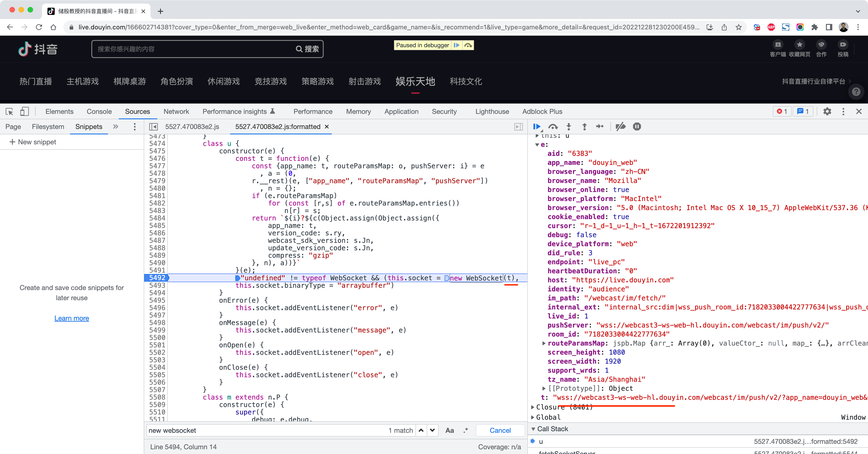868x454 pixels.
Task: Select the u frame in Call Stack
Action: pyautogui.click(x=698, y=441)
